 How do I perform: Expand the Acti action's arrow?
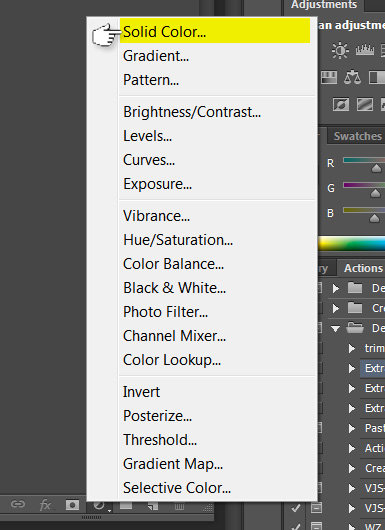click(x=352, y=449)
